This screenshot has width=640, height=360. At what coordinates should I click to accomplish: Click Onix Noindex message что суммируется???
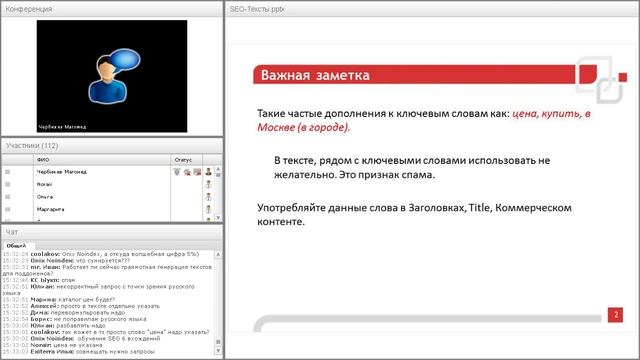click(x=66, y=260)
